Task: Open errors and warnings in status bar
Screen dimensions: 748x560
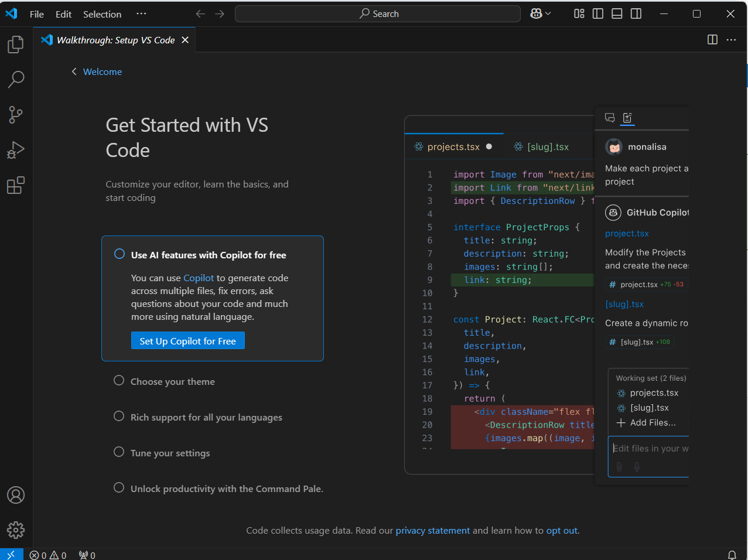Action: 48,555
